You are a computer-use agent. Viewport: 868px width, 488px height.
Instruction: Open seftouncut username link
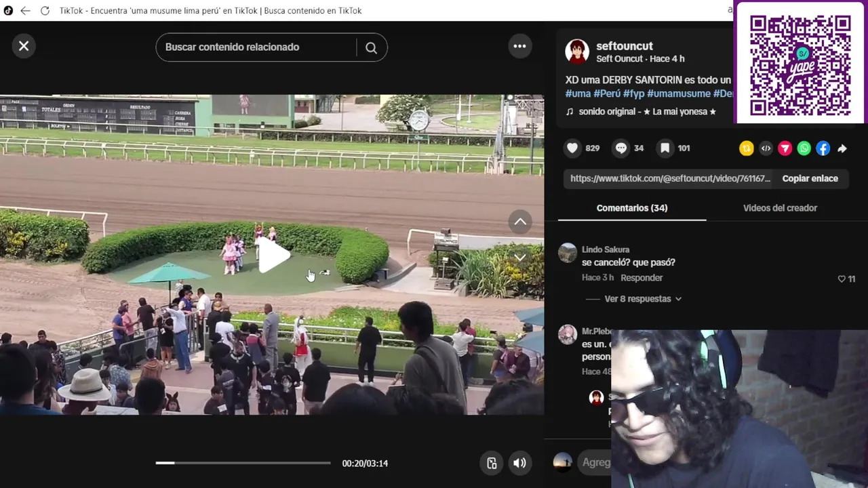click(624, 46)
